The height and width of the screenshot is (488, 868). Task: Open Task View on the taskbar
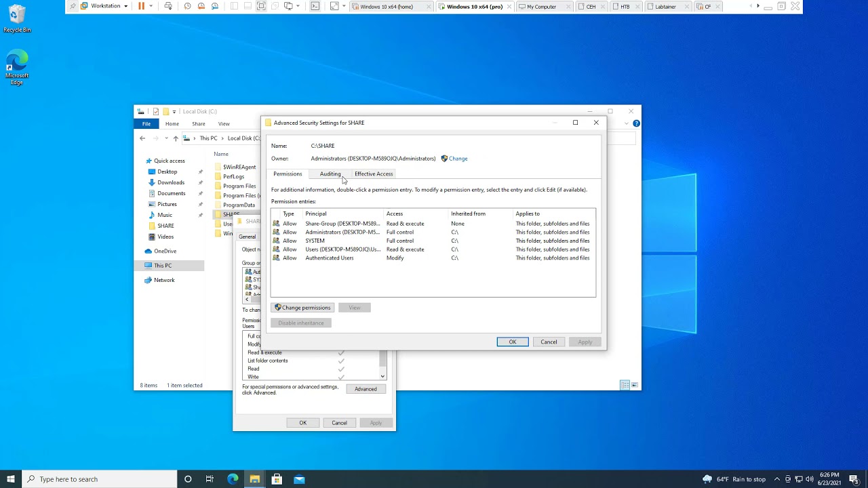(210, 479)
